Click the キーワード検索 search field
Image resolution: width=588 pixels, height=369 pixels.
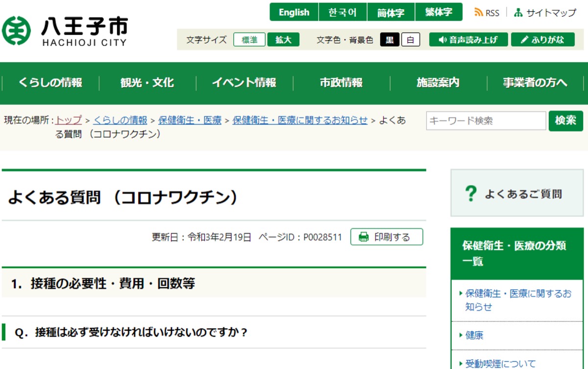click(486, 121)
